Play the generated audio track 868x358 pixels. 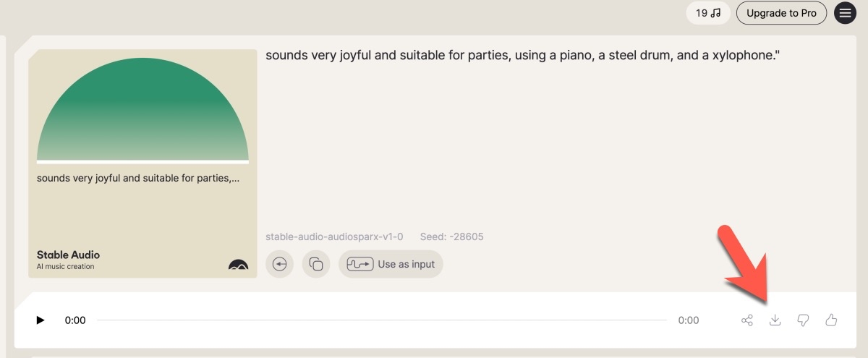[41, 320]
